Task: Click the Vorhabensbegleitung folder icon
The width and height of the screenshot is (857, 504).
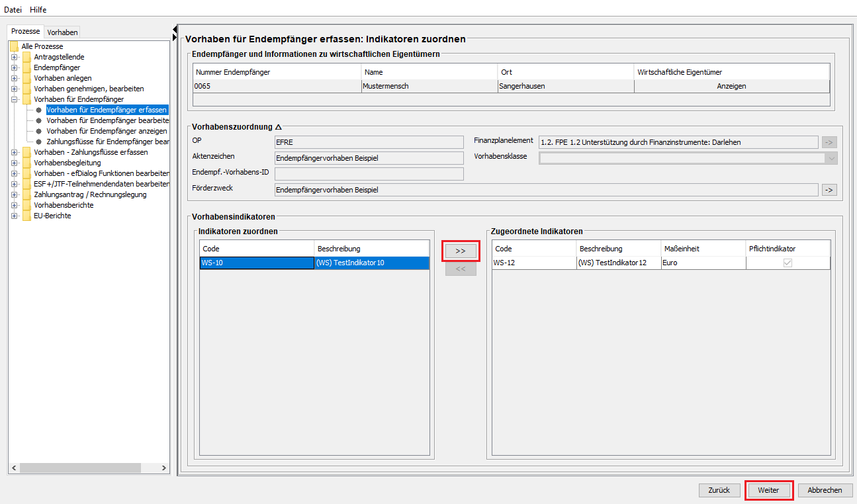Action: click(x=26, y=163)
